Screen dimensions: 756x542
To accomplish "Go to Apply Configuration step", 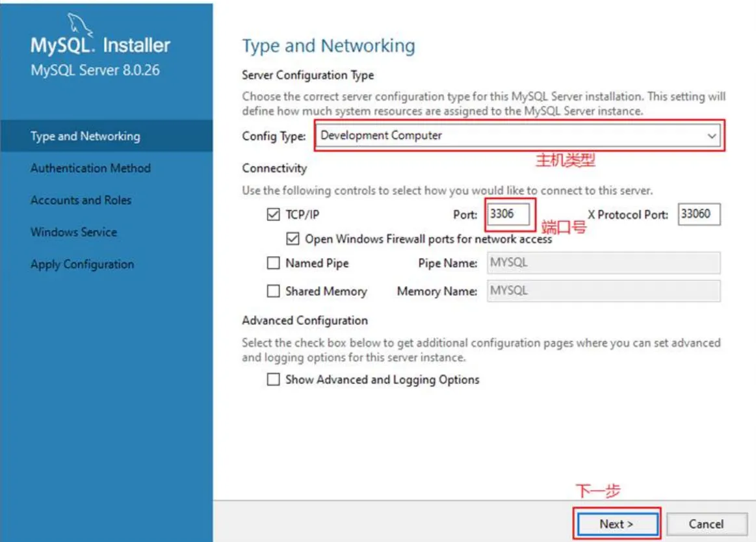I will (83, 265).
